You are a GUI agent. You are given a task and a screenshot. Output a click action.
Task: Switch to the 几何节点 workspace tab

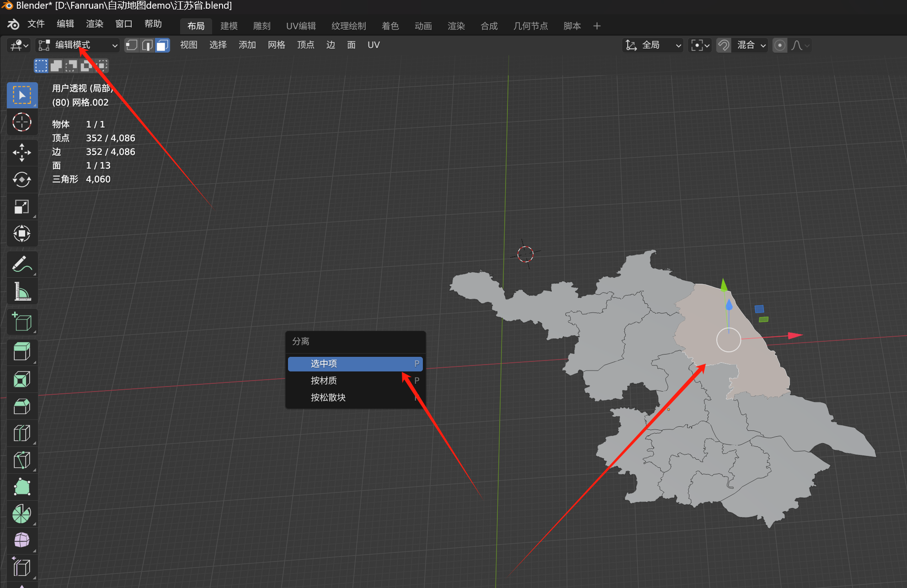(531, 26)
